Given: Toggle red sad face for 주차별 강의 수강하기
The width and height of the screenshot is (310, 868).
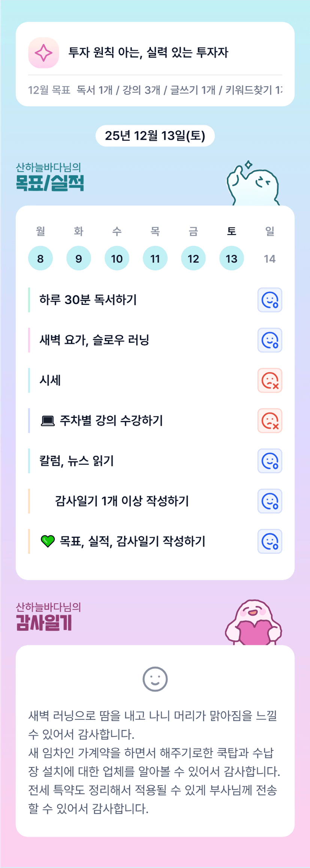Looking at the screenshot, I should 270,421.
